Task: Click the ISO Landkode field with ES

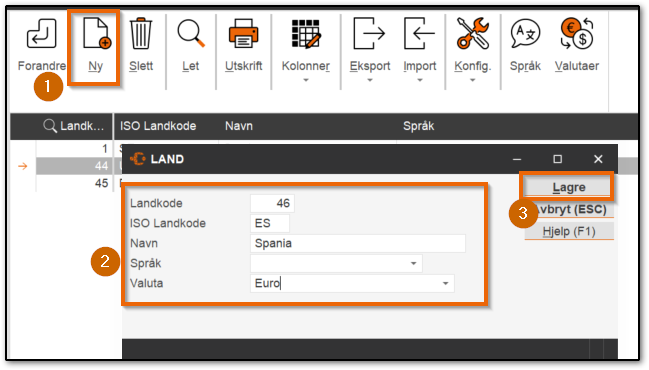Action: (270, 223)
